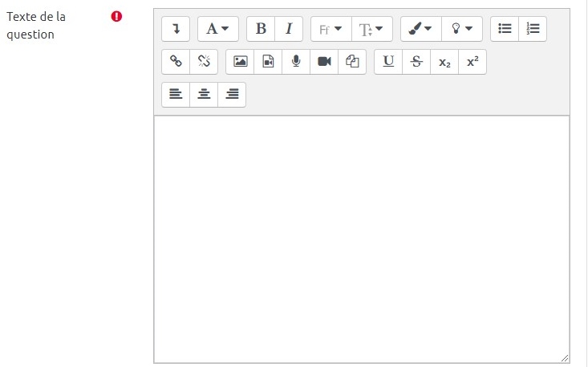Toggle italic formatting
588x367 pixels.
[288, 29]
